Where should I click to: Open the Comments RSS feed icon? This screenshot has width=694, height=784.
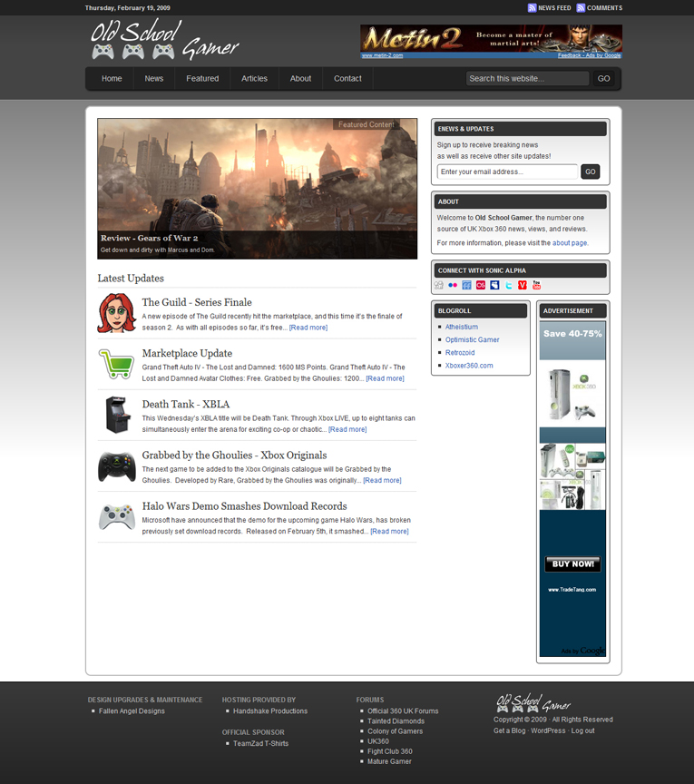click(581, 8)
